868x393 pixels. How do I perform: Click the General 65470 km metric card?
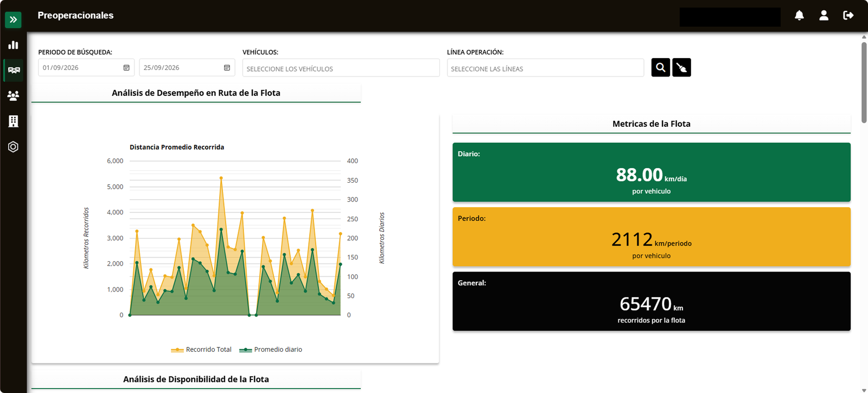[652, 301]
